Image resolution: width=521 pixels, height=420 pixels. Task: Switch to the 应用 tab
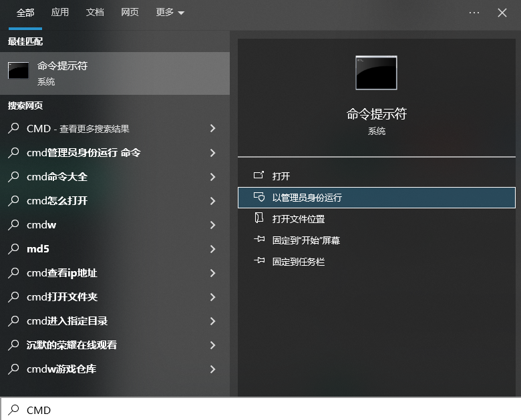[60, 13]
